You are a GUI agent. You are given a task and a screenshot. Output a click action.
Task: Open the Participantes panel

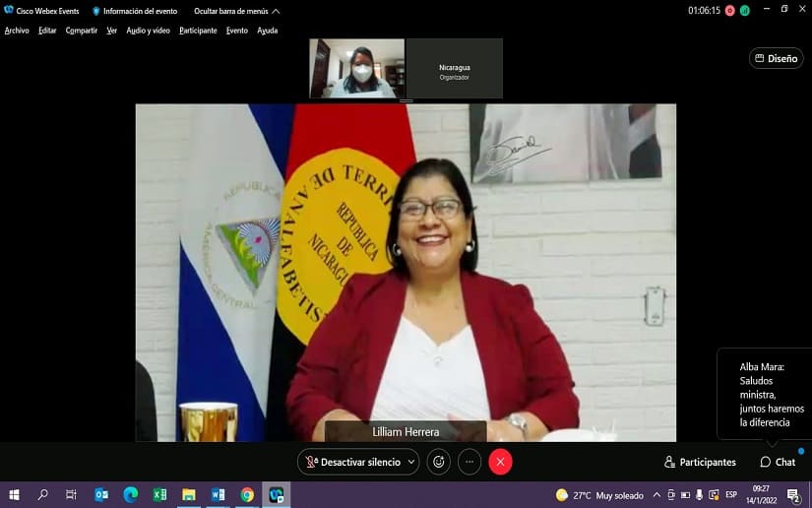(x=700, y=462)
